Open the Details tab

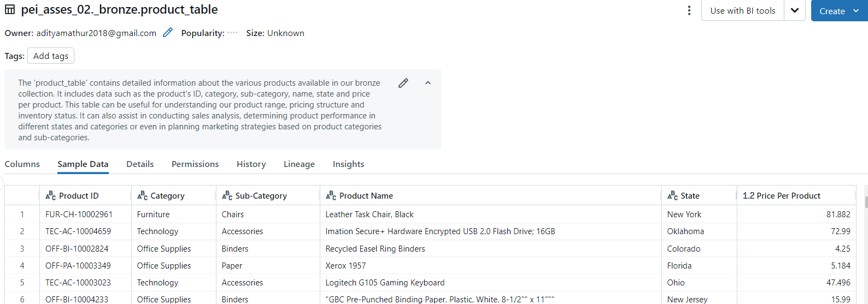click(140, 164)
